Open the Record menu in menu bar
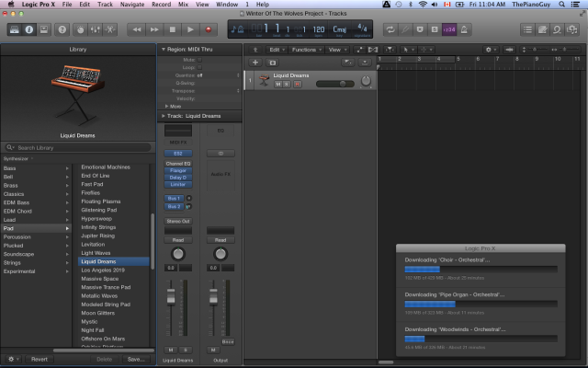Screen dimensions: 588x368 click(162, 4)
